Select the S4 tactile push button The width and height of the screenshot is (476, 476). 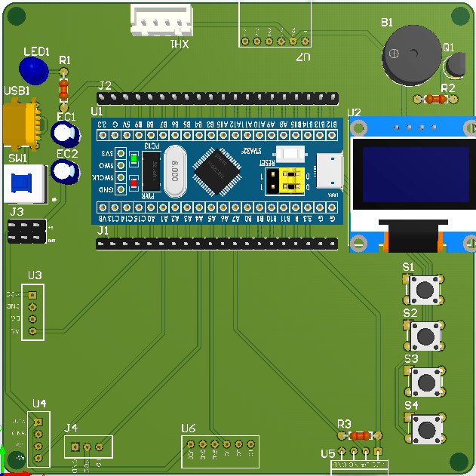pos(426,428)
